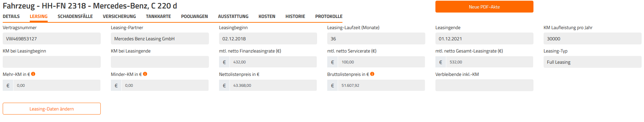Click the info icon next to Bruttolistenpreis in €

(372, 74)
